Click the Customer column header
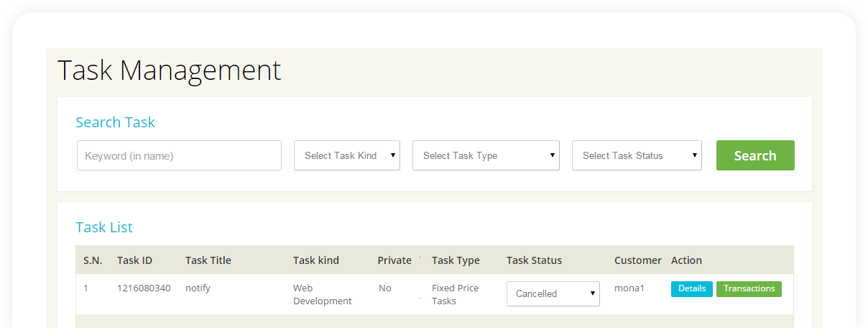The image size is (868, 328). tap(638, 260)
